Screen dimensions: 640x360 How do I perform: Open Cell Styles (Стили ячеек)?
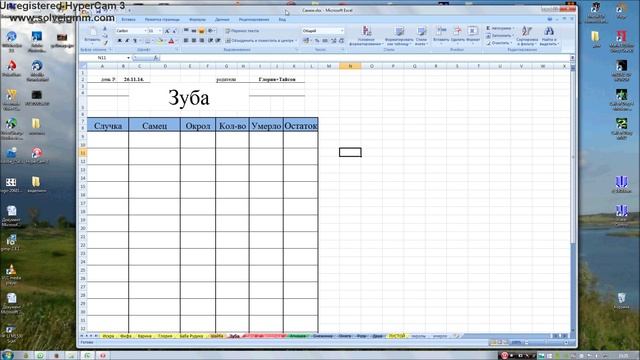(421, 36)
